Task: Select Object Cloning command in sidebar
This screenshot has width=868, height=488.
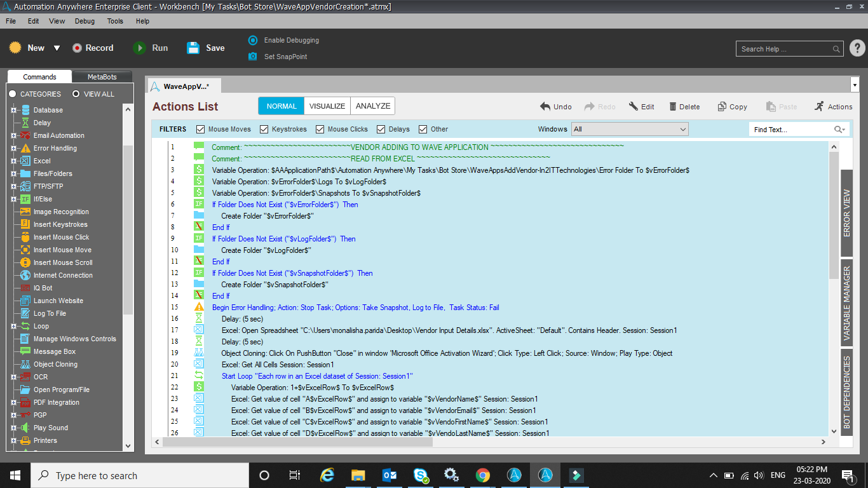Action: [x=55, y=364]
